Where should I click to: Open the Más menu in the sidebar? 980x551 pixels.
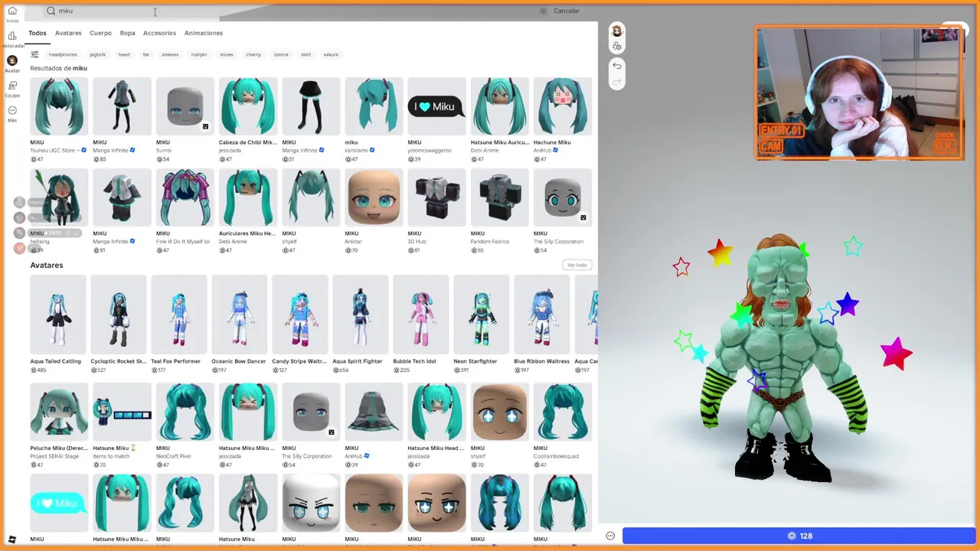(x=12, y=114)
